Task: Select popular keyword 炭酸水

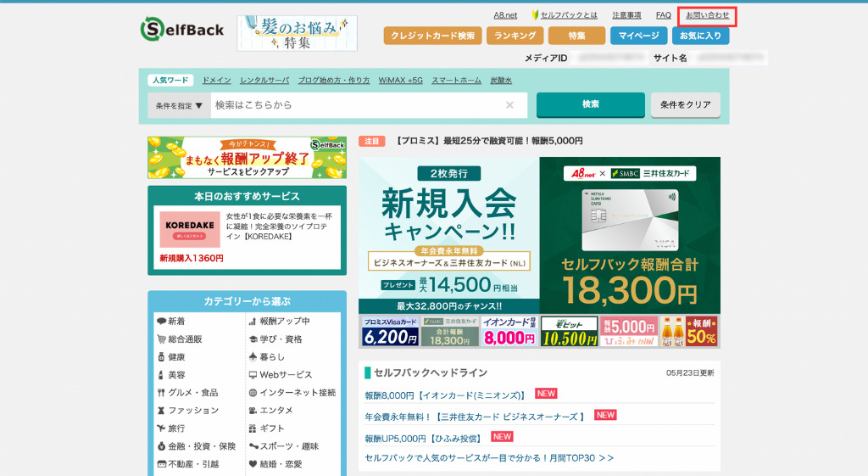Action: pyautogui.click(x=501, y=81)
